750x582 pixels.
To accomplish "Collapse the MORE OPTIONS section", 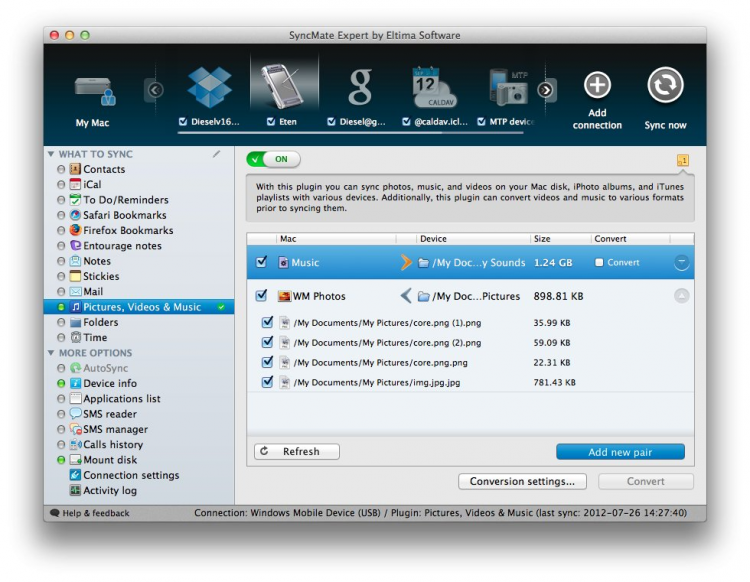I will coord(51,353).
